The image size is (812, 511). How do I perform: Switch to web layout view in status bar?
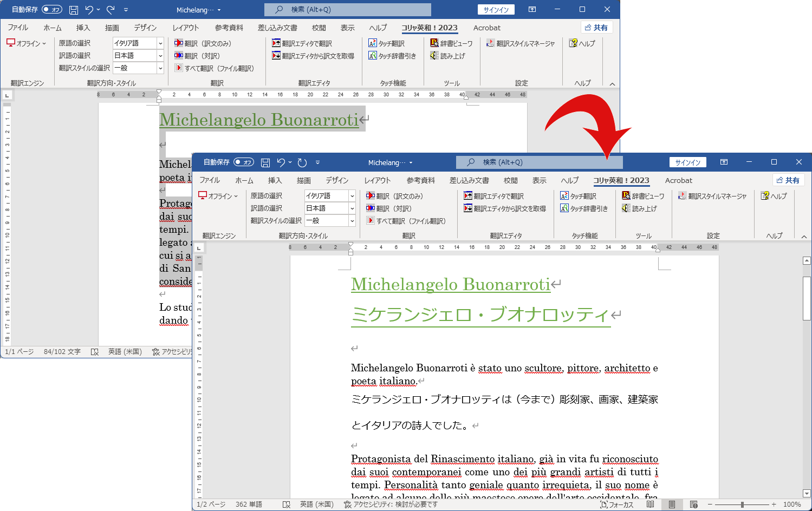pyautogui.click(x=694, y=505)
